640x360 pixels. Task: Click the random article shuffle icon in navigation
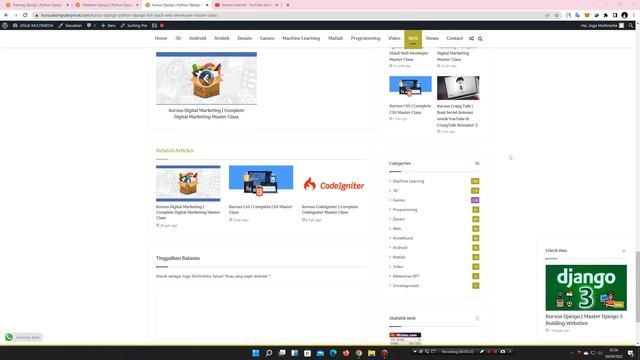[471, 39]
